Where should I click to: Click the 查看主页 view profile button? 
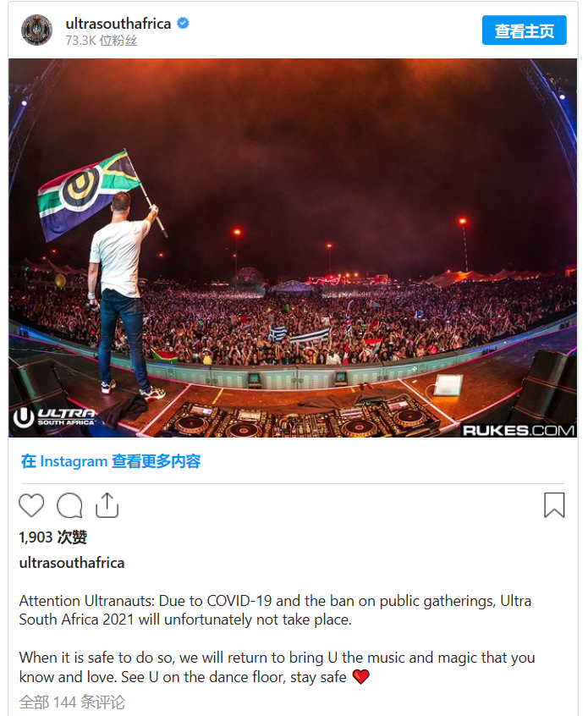pos(524,30)
